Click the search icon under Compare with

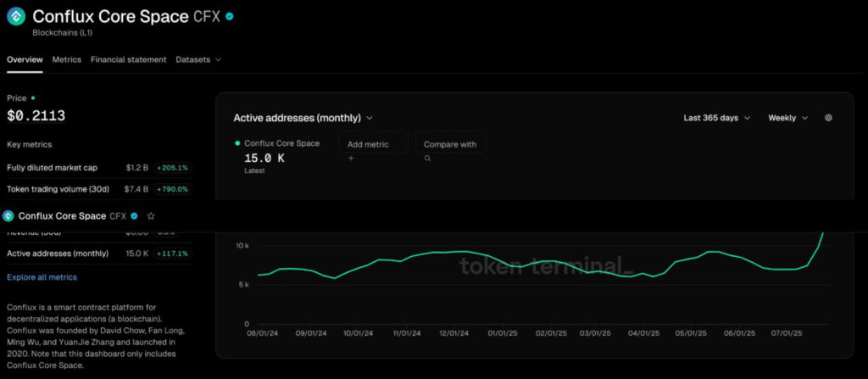tap(428, 158)
